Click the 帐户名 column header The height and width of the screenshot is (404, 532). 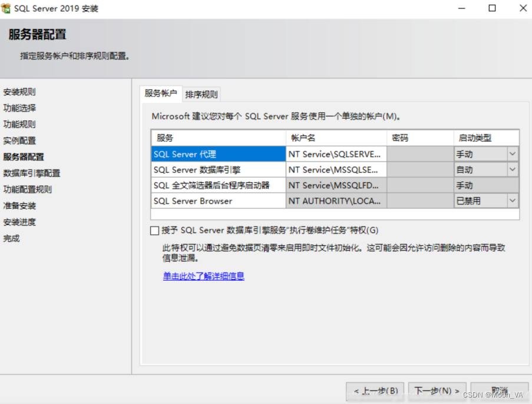[336, 138]
